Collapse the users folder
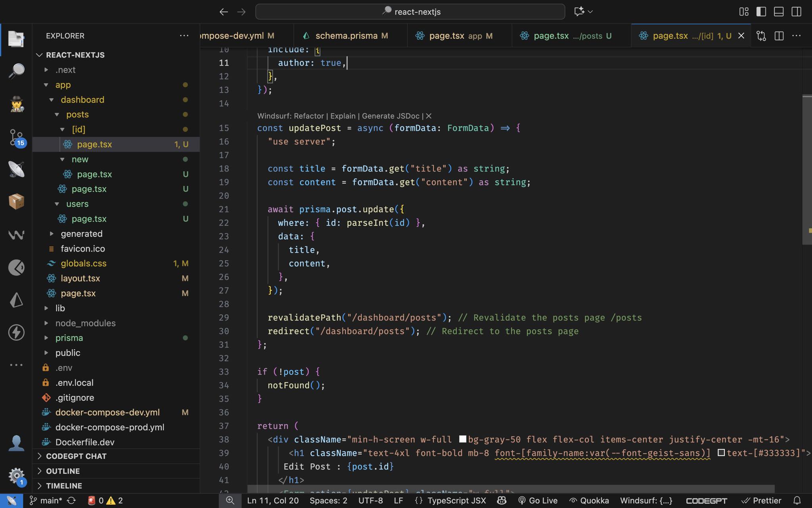The image size is (812, 508). click(57, 204)
